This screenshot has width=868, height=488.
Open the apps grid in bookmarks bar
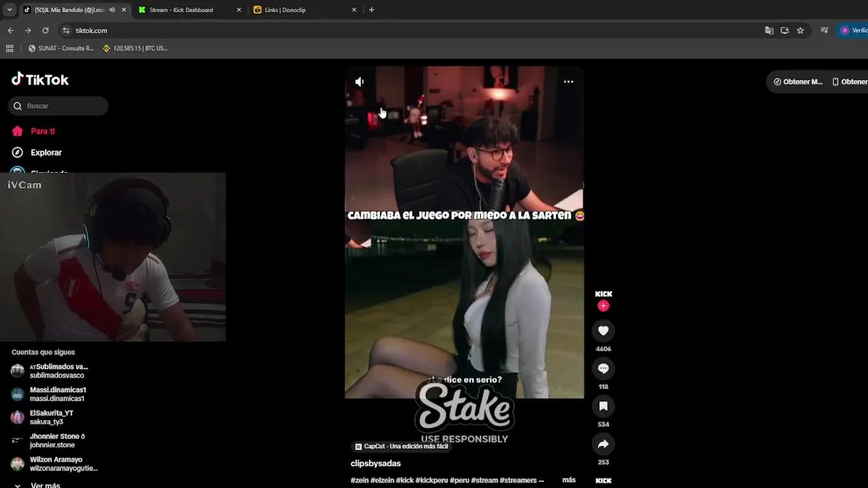point(9,48)
